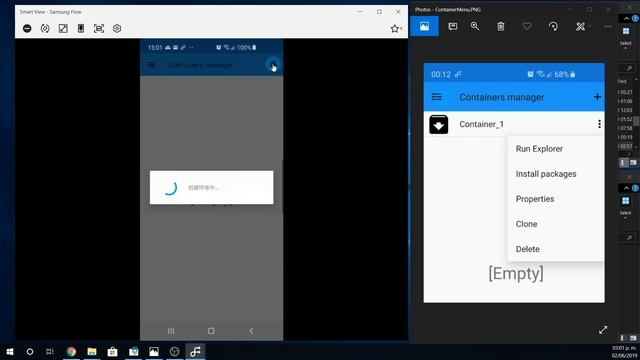The image size is (640, 360).
Task: Click the Photos slideshow icon
Action: click(453, 27)
